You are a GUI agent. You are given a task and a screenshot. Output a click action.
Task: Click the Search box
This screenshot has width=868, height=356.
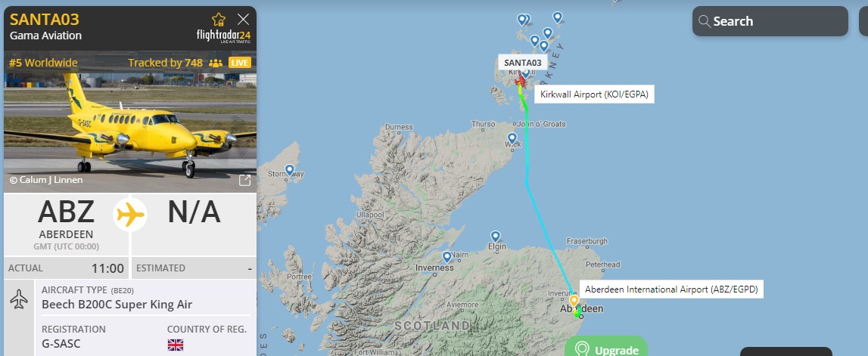pos(770,22)
